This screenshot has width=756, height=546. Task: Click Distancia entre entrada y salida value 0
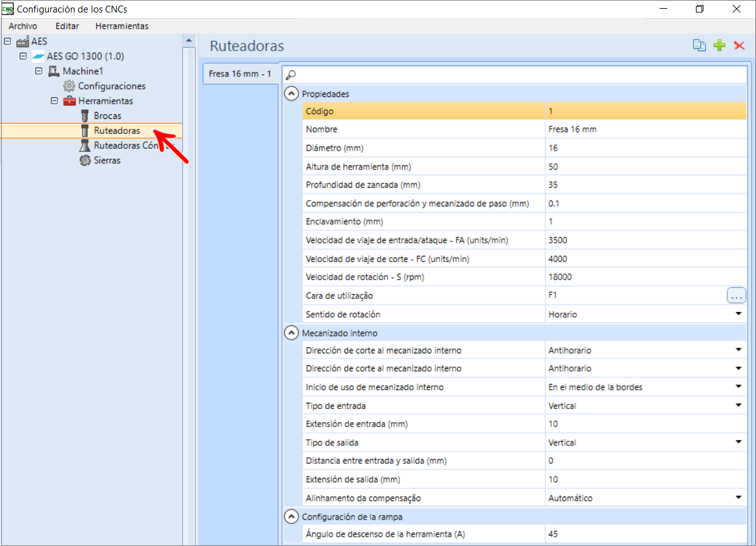[x=646, y=461]
